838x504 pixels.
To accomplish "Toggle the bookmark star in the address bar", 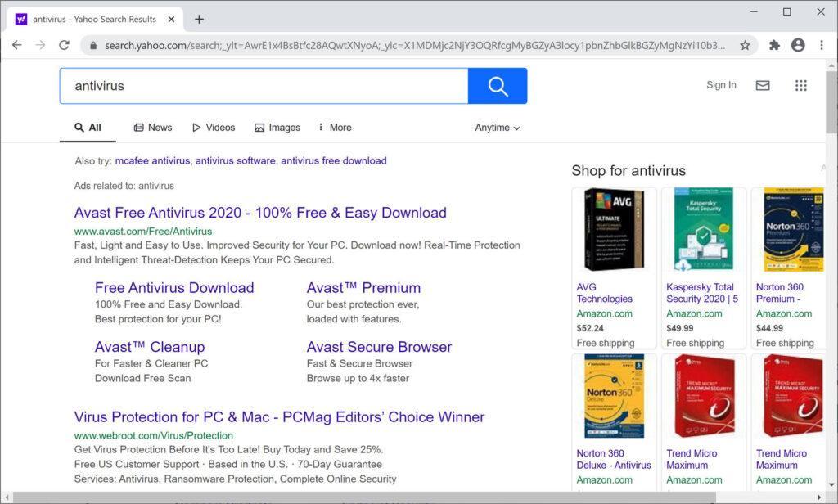I will click(x=746, y=45).
